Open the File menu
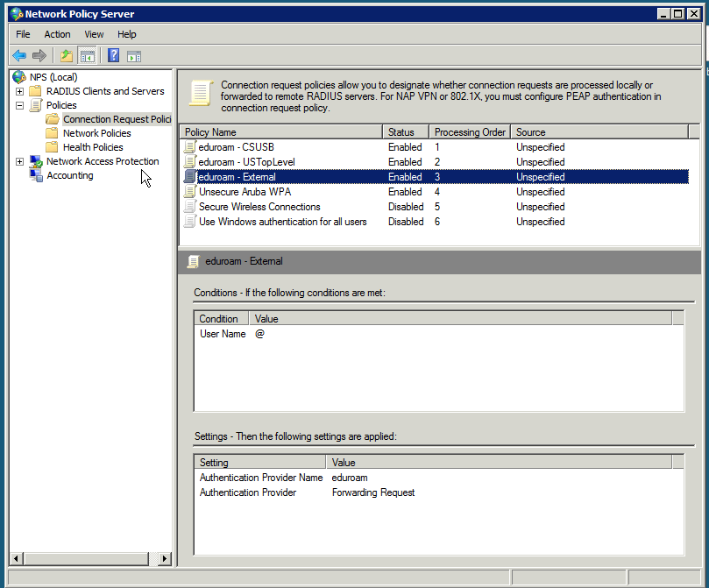Image resolution: width=709 pixels, height=588 pixels. tap(23, 34)
